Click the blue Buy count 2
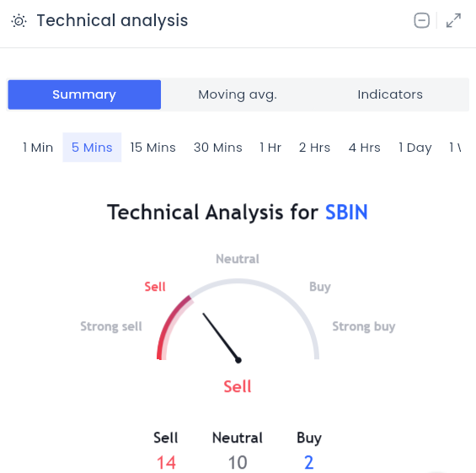 click(308, 462)
